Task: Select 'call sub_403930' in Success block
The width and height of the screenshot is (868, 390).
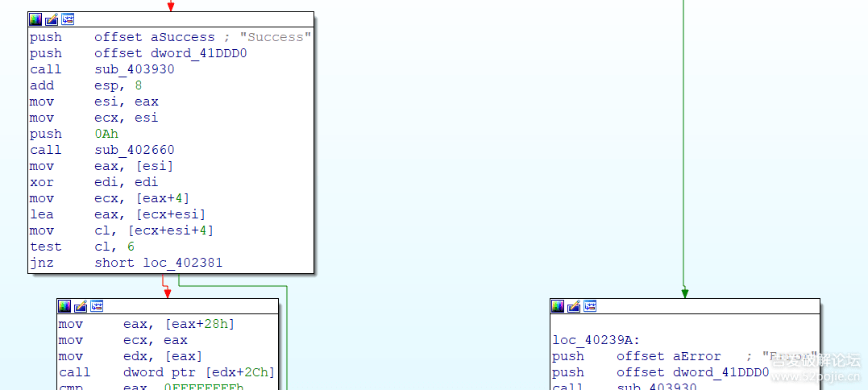Action: coord(102,70)
